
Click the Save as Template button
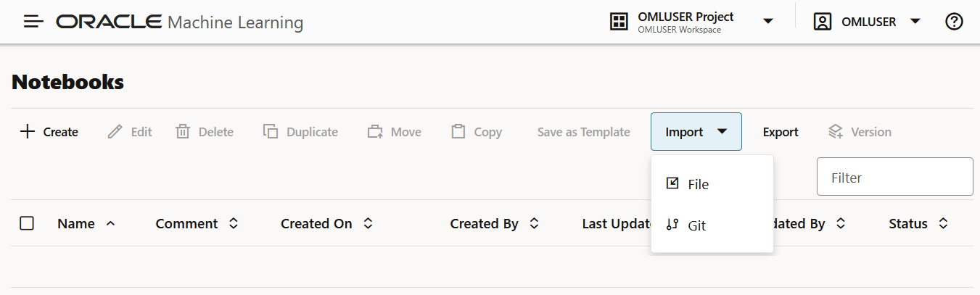pyautogui.click(x=583, y=132)
